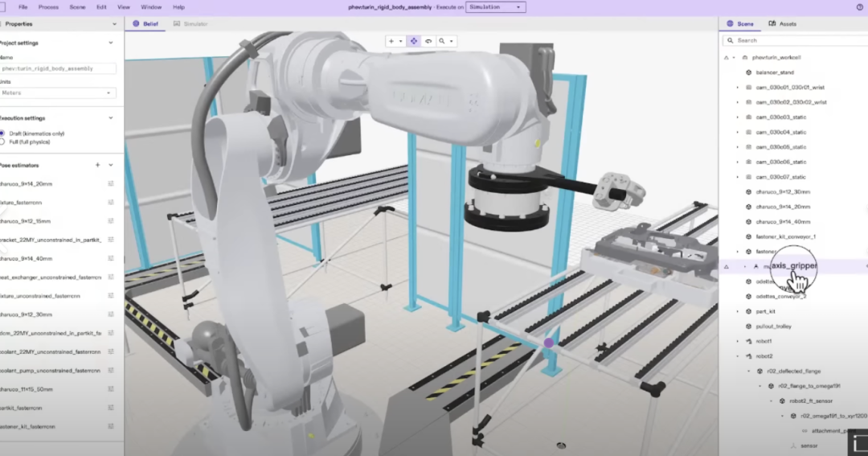Open the Execute on Simulation dropdown
Screen dimensions: 868x456
495,7
